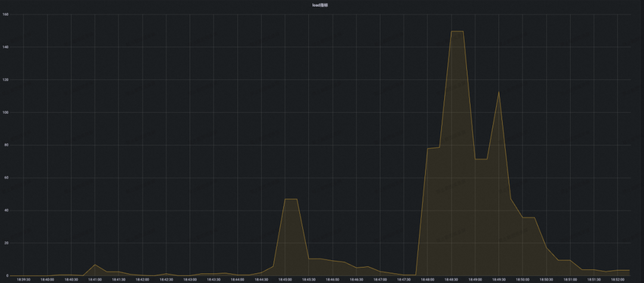Viewport: 644px width, 283px height.
Task: Click the 18:46:30 time axis label
Action: tap(357, 279)
